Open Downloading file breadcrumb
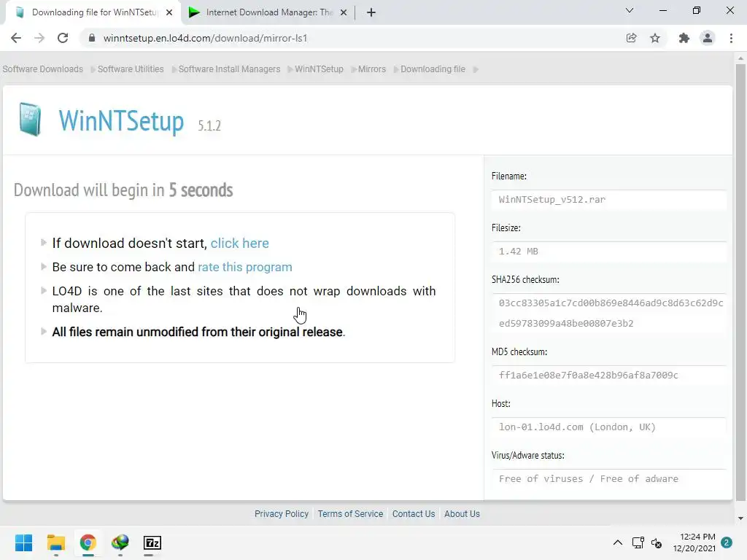Screen dimensions: 747x560 coord(433,69)
